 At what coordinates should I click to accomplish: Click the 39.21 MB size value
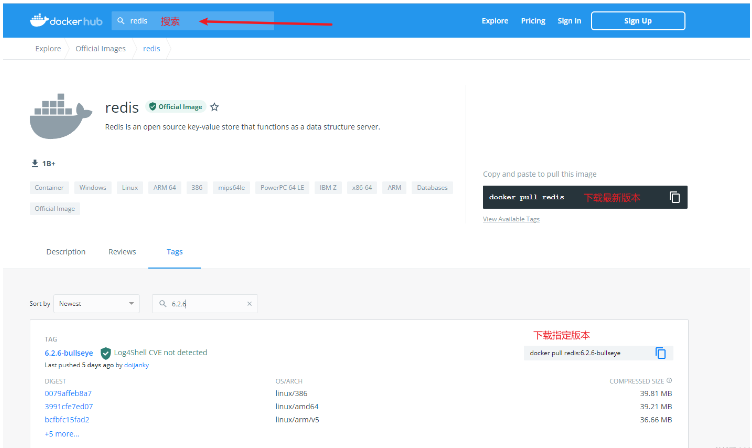(x=656, y=406)
